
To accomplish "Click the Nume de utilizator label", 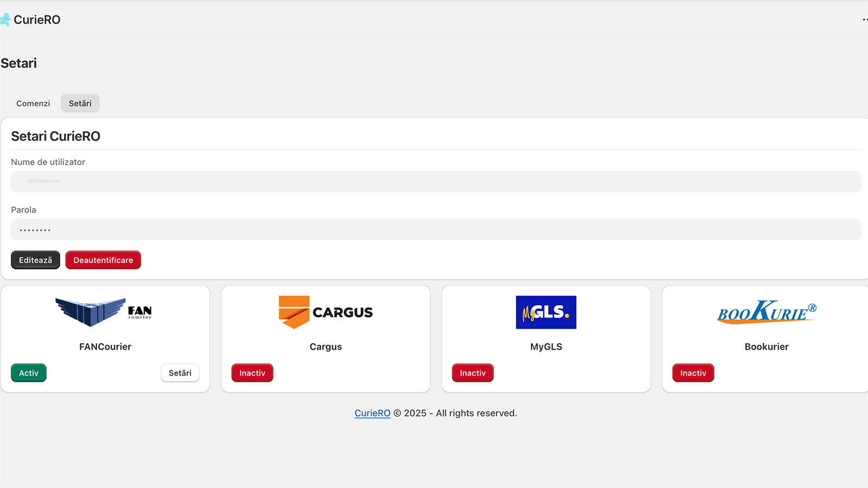I will tap(48, 162).
